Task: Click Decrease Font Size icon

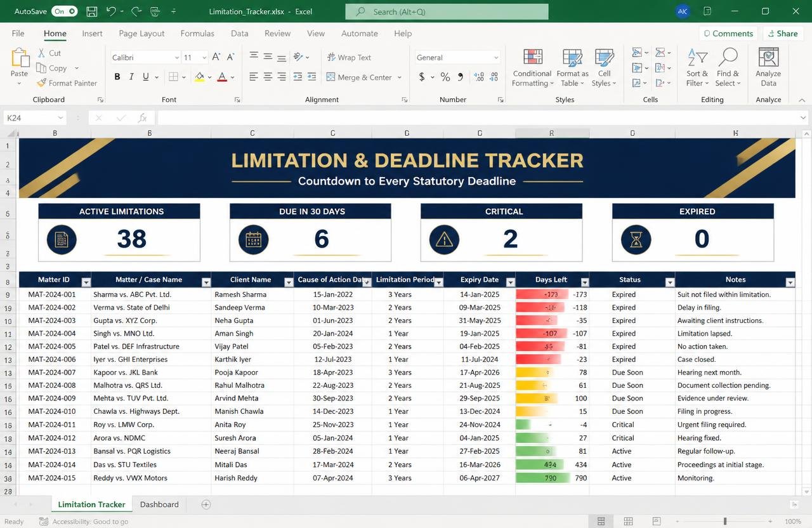Action: pos(231,57)
